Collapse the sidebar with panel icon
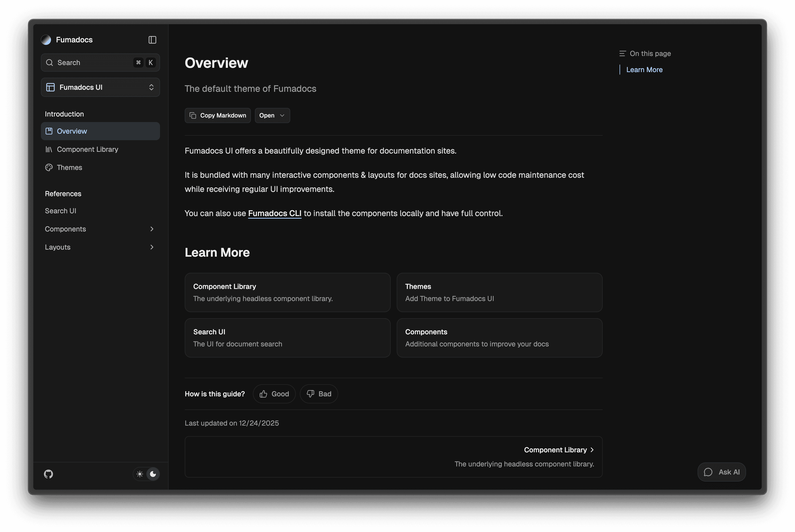795x532 pixels. click(152, 40)
